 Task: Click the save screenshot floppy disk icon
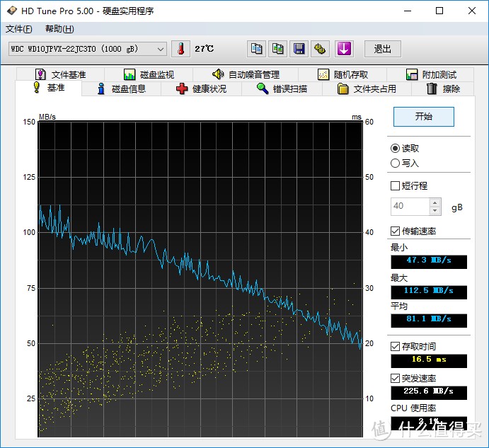coord(299,49)
